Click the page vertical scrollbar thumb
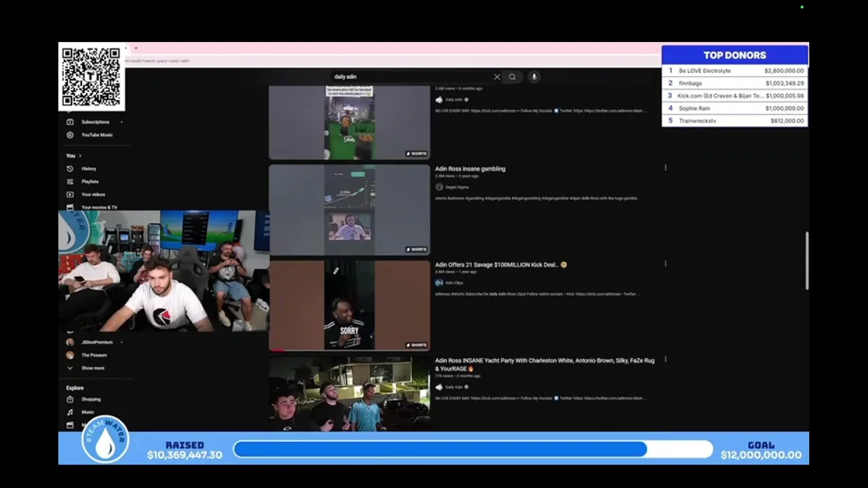 pyautogui.click(x=806, y=261)
